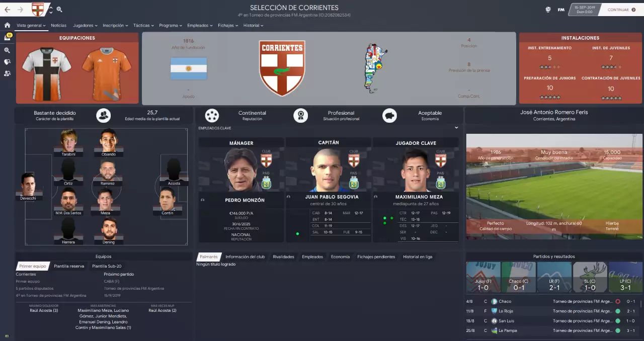Open the FM menu icon

[561, 10]
